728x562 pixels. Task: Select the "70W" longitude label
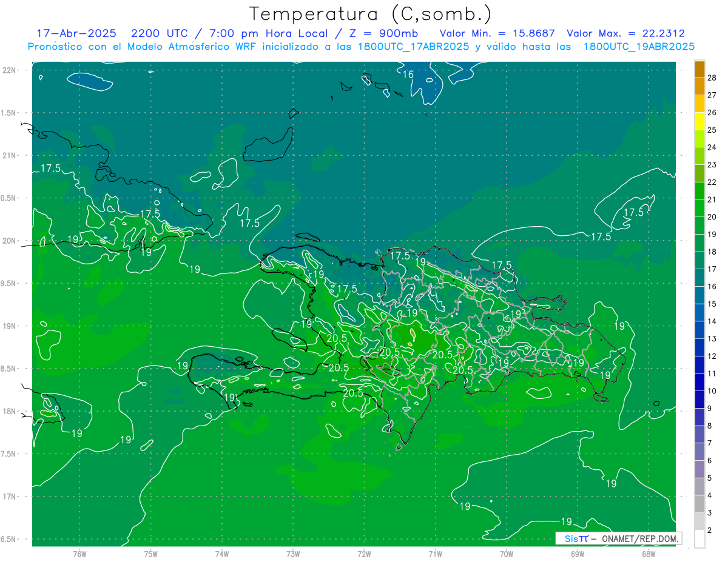coord(507,554)
